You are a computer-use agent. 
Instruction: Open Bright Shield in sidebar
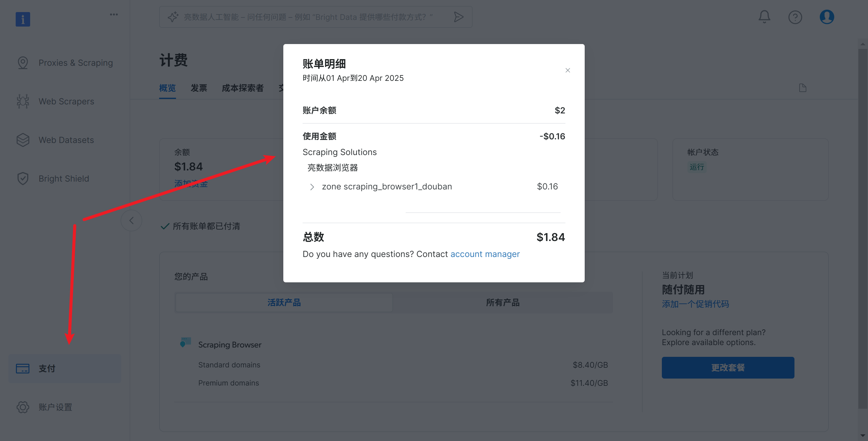click(64, 179)
